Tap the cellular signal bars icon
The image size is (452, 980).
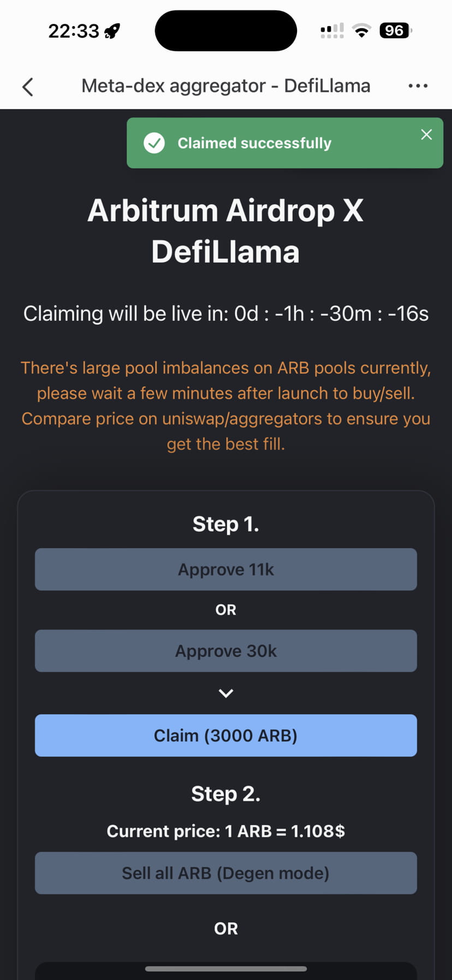pyautogui.click(x=332, y=31)
